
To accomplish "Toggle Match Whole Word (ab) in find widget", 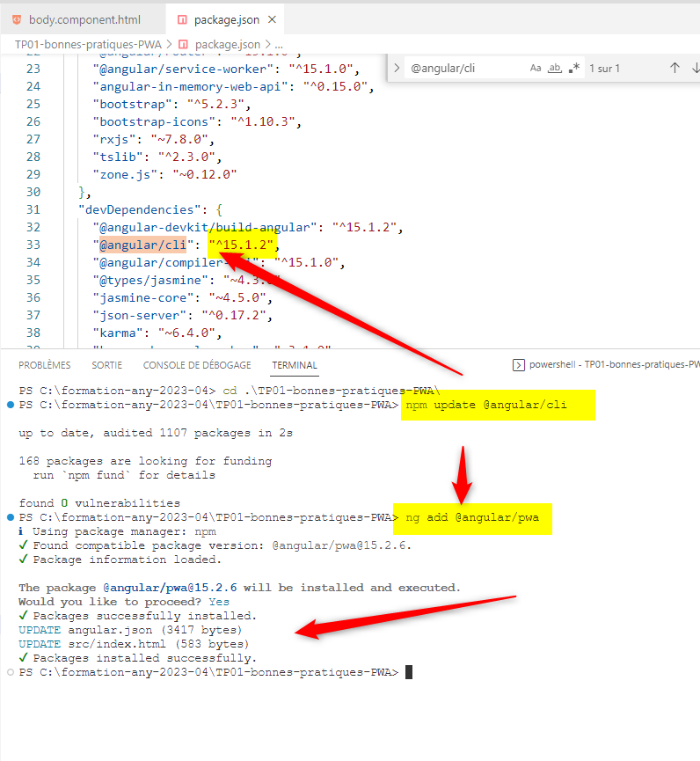I will pyautogui.click(x=555, y=69).
